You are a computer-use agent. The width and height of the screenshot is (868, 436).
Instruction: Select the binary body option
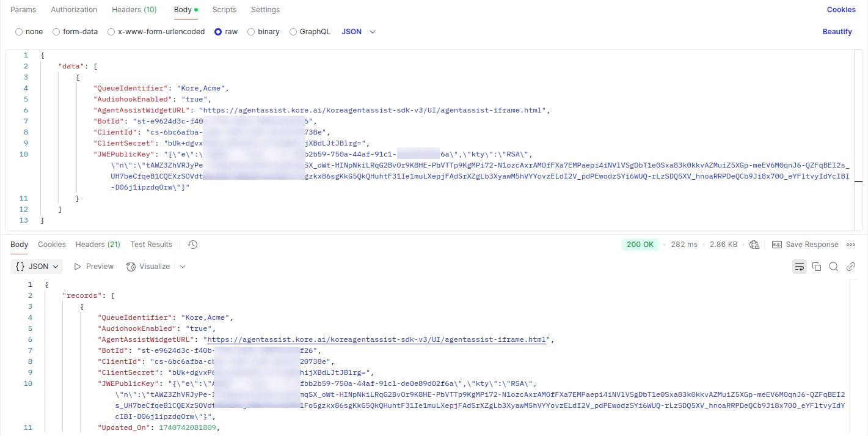pyautogui.click(x=250, y=31)
